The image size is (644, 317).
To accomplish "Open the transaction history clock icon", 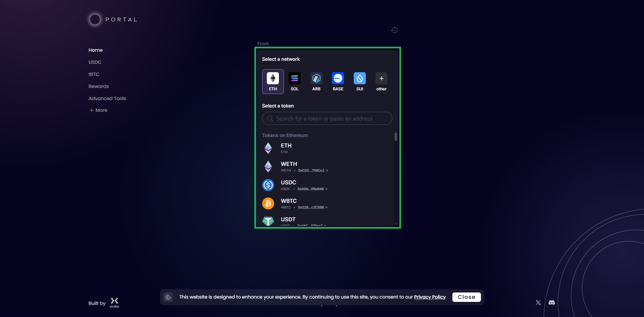I will [394, 30].
